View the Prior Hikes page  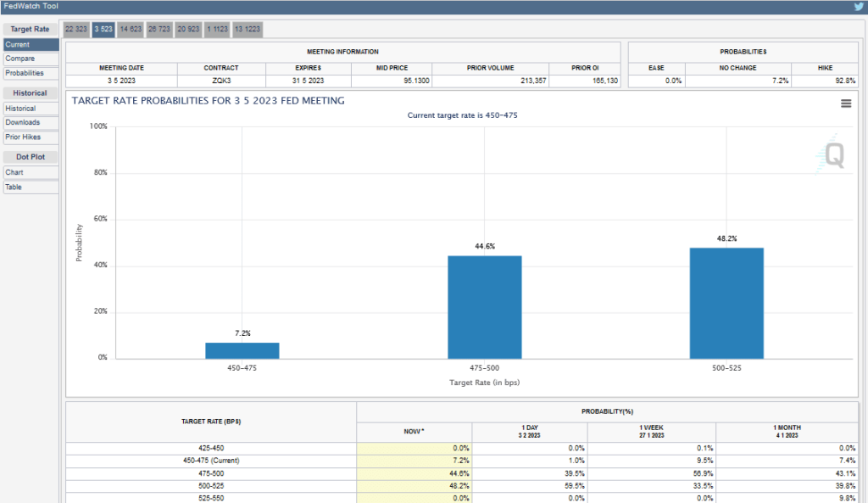[30, 136]
